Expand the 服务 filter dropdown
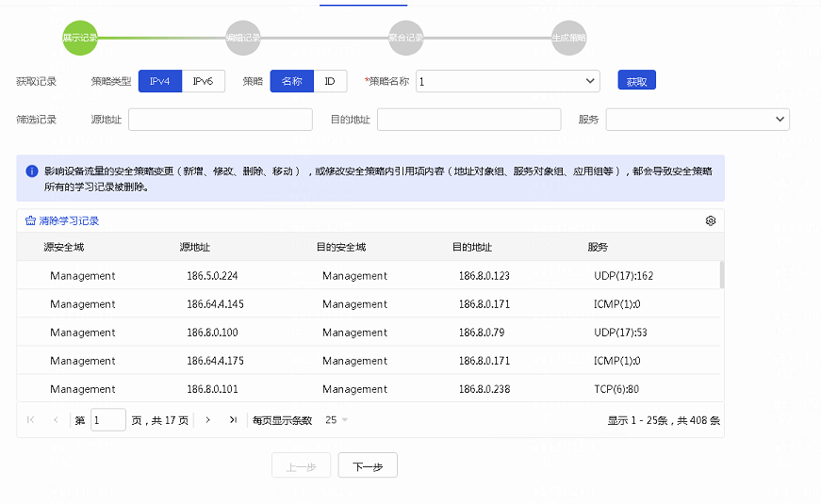This screenshot has height=504, width=821. click(698, 120)
